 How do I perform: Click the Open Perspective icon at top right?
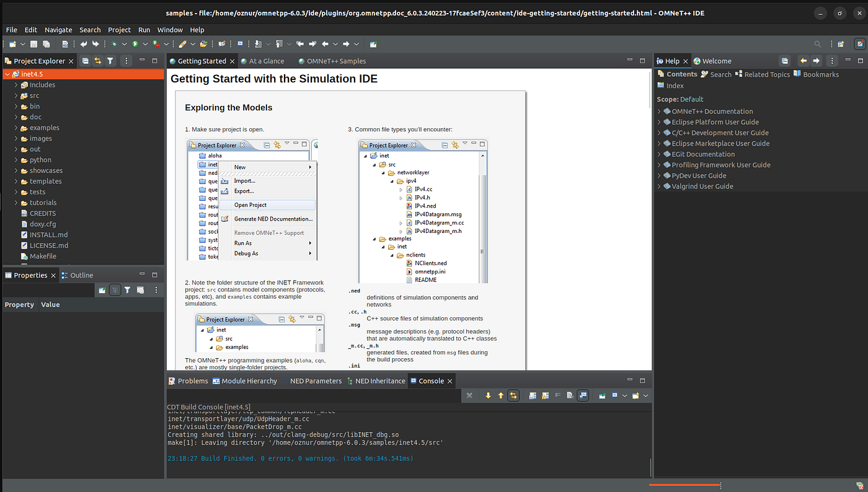(x=841, y=44)
